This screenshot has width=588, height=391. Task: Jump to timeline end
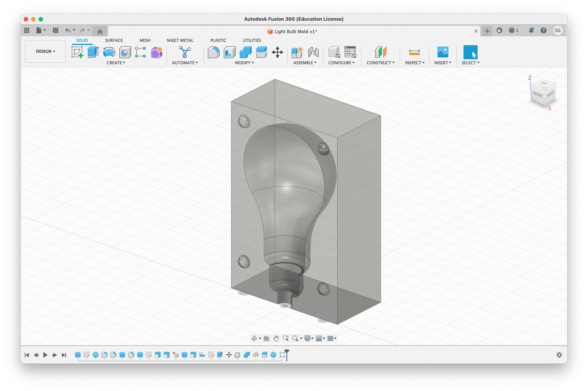(x=64, y=355)
